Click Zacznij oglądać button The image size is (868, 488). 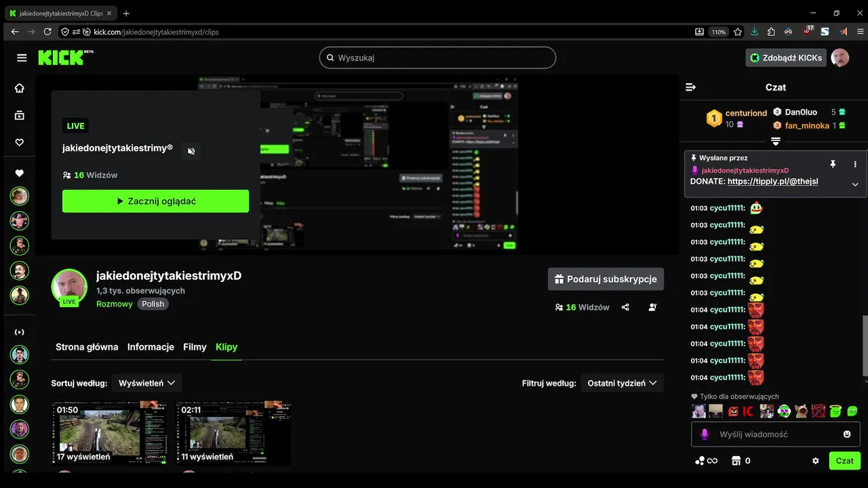tap(155, 201)
